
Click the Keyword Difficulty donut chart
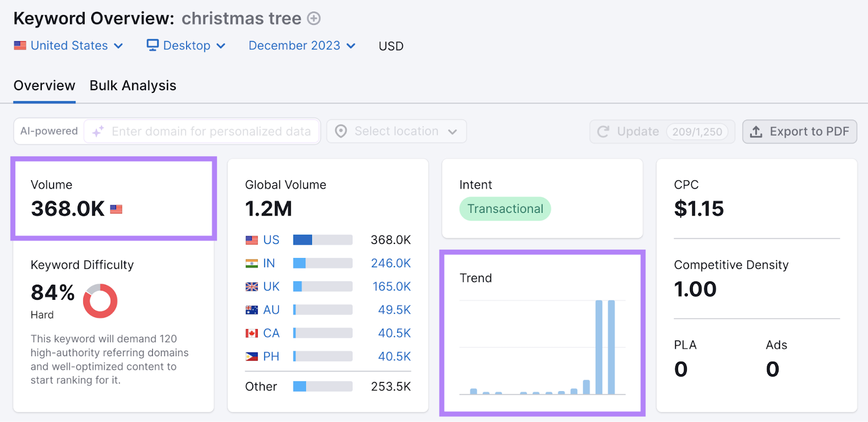click(x=100, y=301)
